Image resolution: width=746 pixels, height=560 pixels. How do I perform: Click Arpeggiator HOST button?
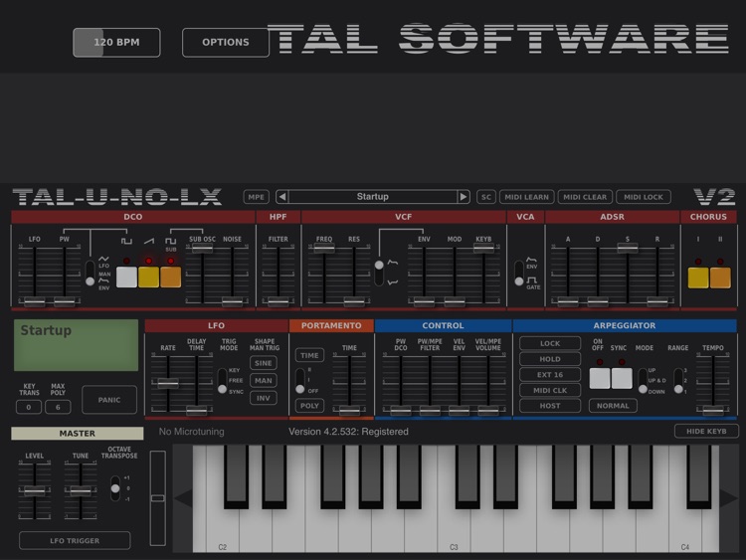pyautogui.click(x=550, y=406)
